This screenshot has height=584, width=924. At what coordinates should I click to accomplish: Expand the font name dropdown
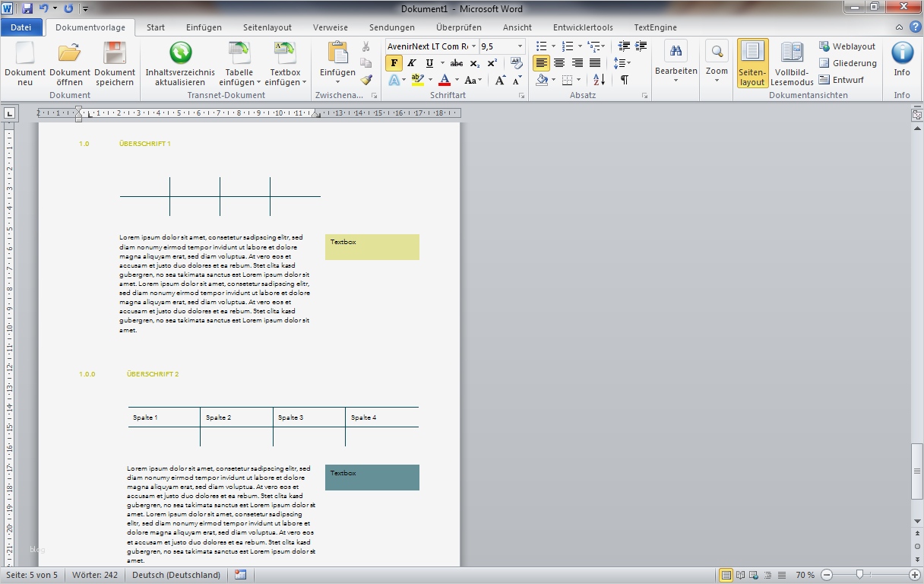pos(474,46)
